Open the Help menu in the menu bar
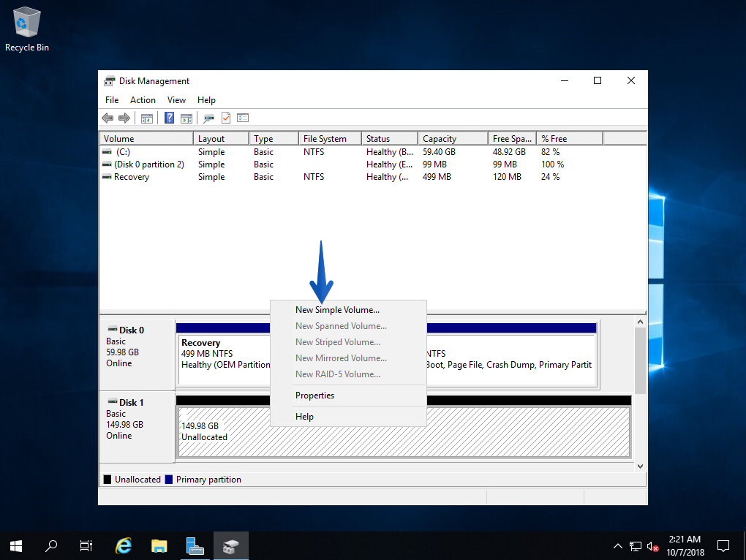The height and width of the screenshot is (560, 746). point(206,100)
